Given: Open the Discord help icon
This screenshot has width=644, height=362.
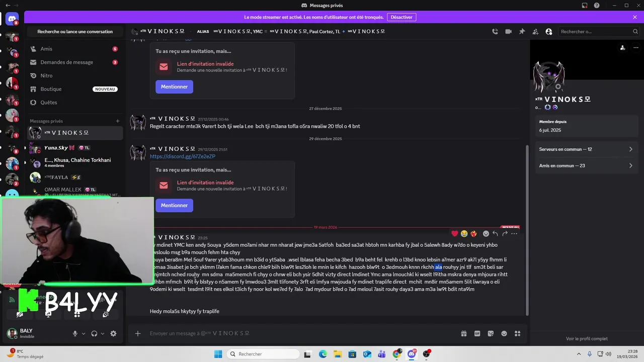Looking at the screenshot, I should [x=597, y=5].
